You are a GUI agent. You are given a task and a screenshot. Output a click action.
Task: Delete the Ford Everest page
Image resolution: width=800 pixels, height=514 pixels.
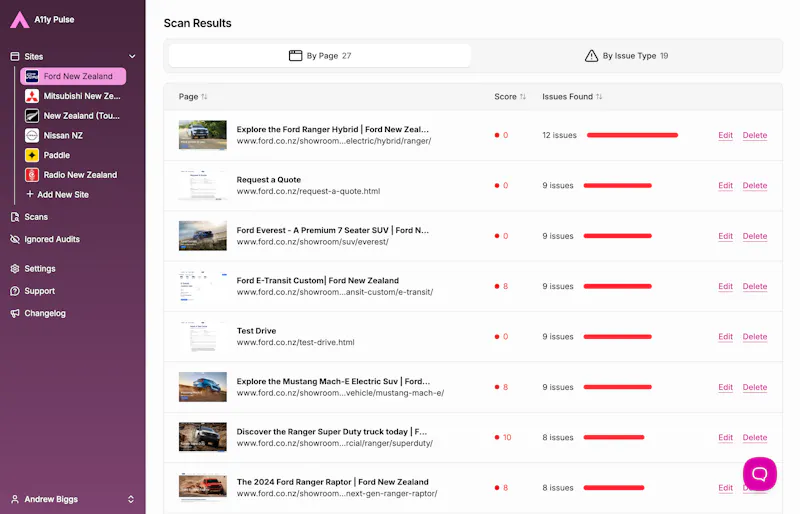[755, 236]
